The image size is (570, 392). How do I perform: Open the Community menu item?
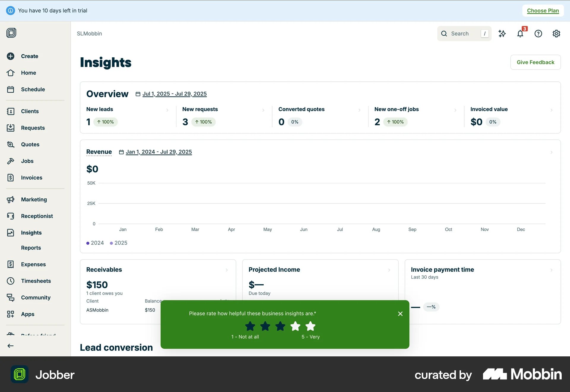[x=35, y=297]
